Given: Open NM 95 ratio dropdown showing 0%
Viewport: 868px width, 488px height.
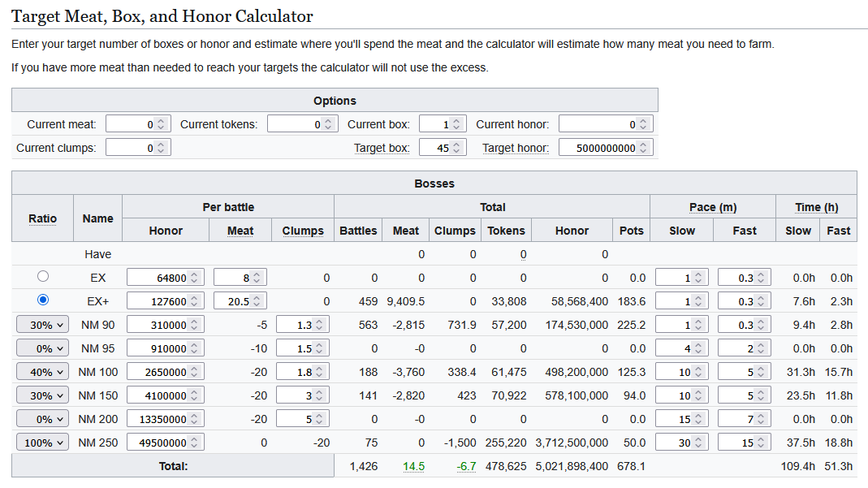Looking at the screenshot, I should (42, 348).
